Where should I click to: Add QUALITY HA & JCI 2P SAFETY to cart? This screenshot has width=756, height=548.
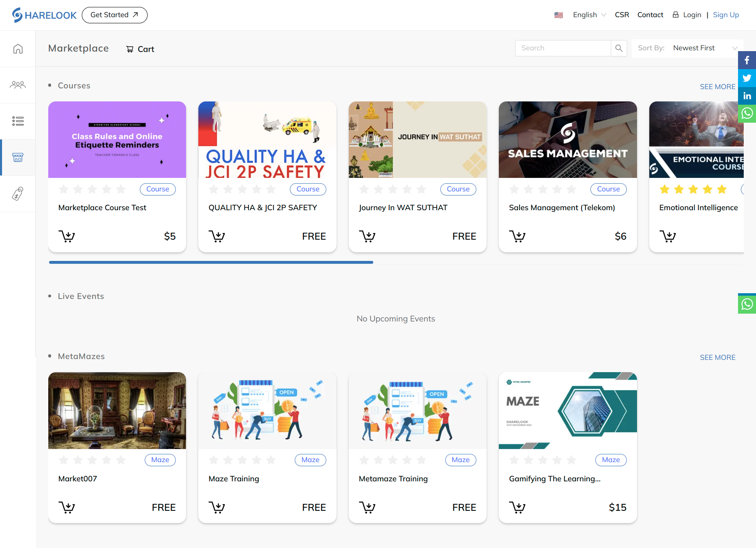click(217, 236)
